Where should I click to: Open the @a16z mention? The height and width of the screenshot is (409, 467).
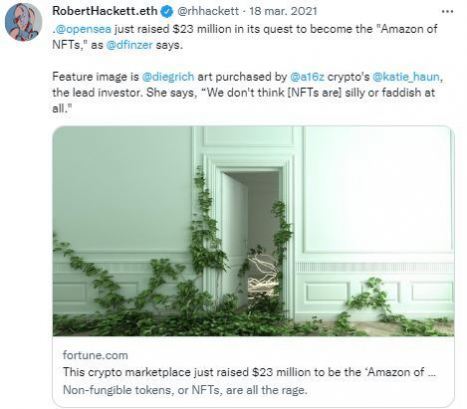click(307, 77)
